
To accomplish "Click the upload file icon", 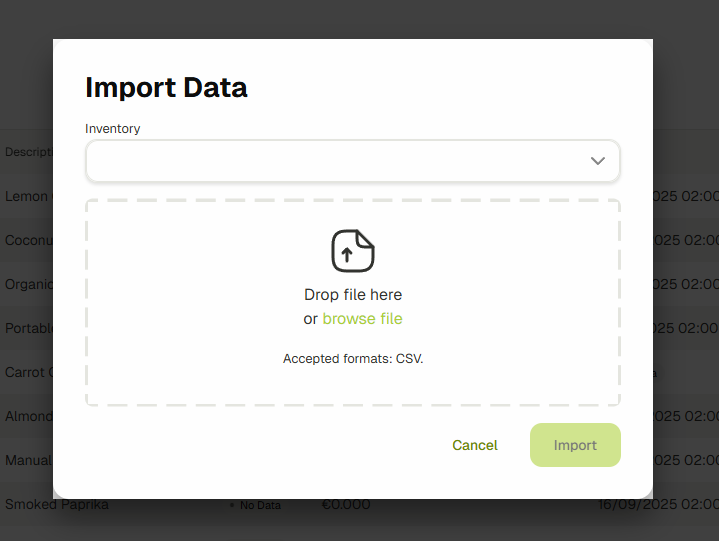I will (353, 251).
